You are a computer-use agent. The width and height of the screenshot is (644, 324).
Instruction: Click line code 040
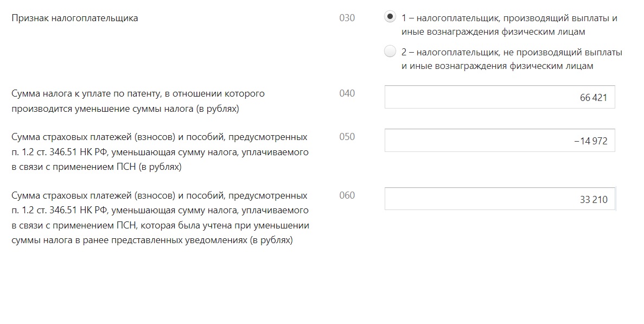[347, 93]
